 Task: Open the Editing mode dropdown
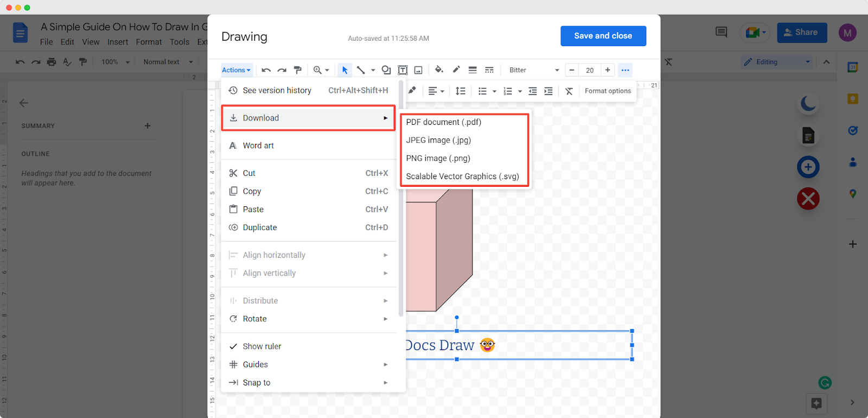[776, 62]
